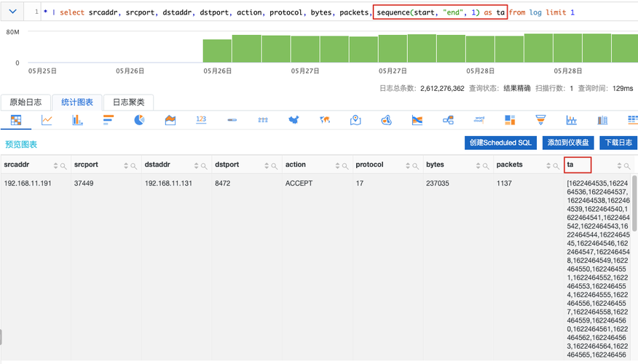Click the log count 2,612,276,362
The width and height of the screenshot is (638, 364).
(442, 88)
